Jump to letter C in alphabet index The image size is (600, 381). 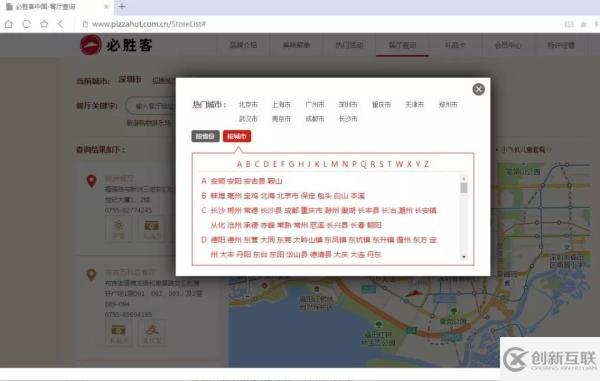click(257, 164)
